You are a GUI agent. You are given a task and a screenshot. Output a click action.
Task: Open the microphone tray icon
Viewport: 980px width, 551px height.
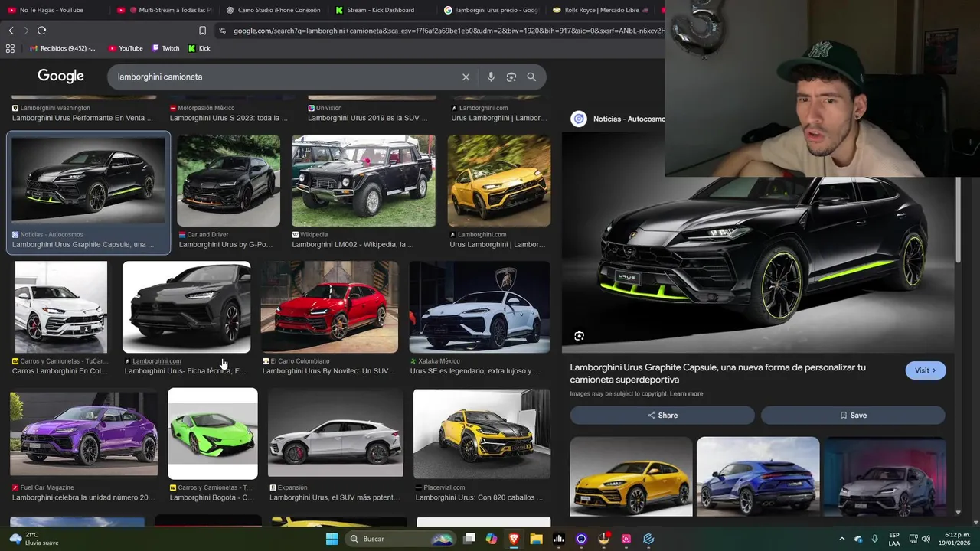(874, 539)
